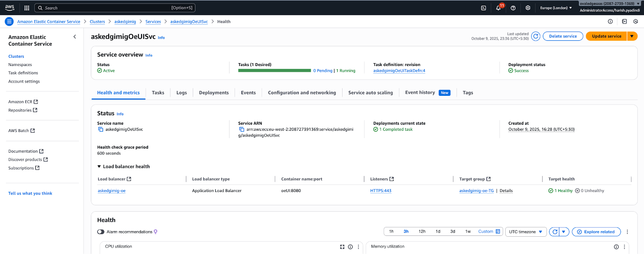Open the AWS help question icon
644x254 pixels.
pyautogui.click(x=513, y=8)
